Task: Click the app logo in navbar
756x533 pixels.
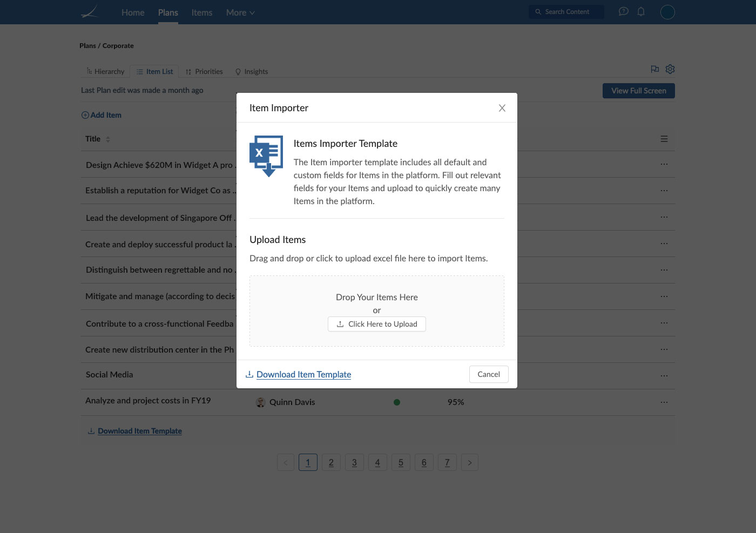Action: tap(90, 12)
